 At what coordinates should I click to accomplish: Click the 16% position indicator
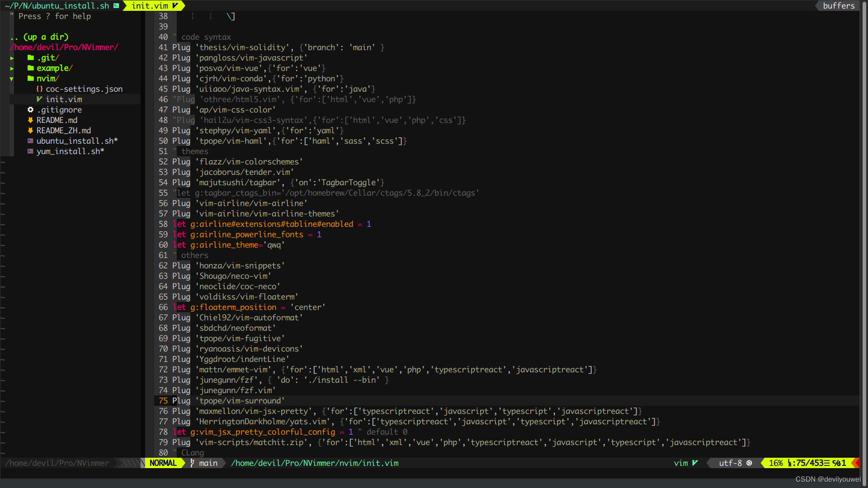point(776,463)
